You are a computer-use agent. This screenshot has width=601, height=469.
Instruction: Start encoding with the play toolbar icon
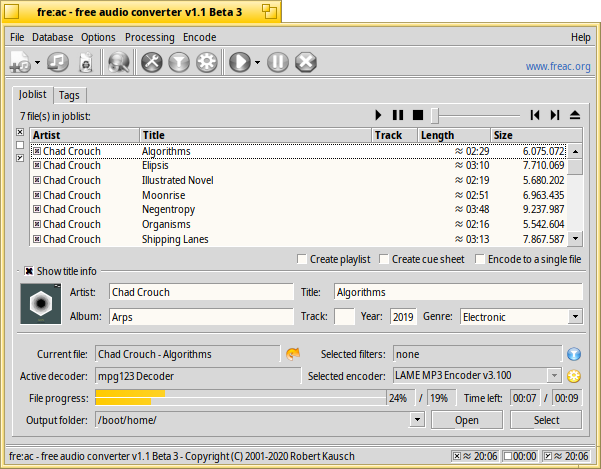coord(240,62)
